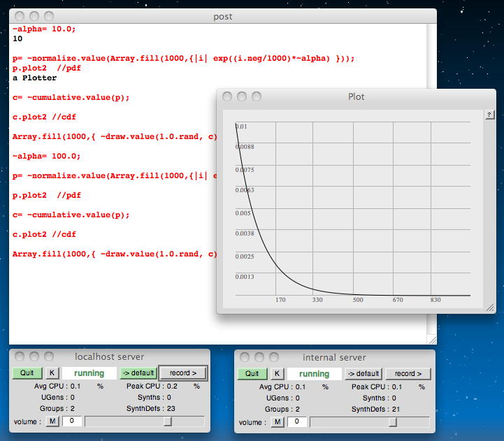This screenshot has height=441, width=504.
Task: Quit the internal server
Action: coord(252,374)
